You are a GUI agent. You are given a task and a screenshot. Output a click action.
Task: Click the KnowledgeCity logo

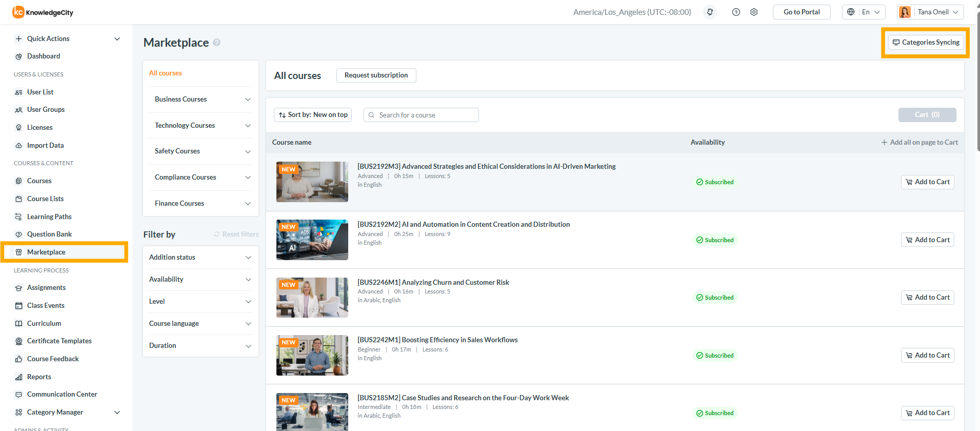43,12
